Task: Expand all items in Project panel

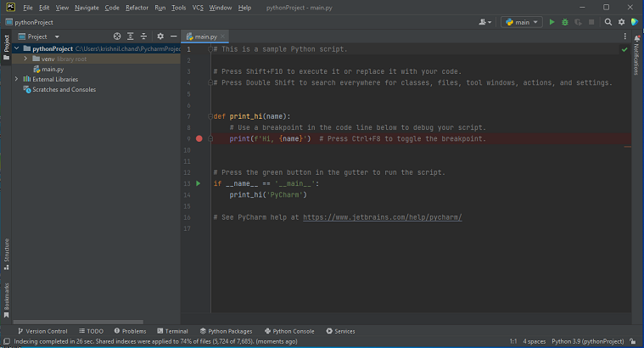Action: tap(130, 36)
